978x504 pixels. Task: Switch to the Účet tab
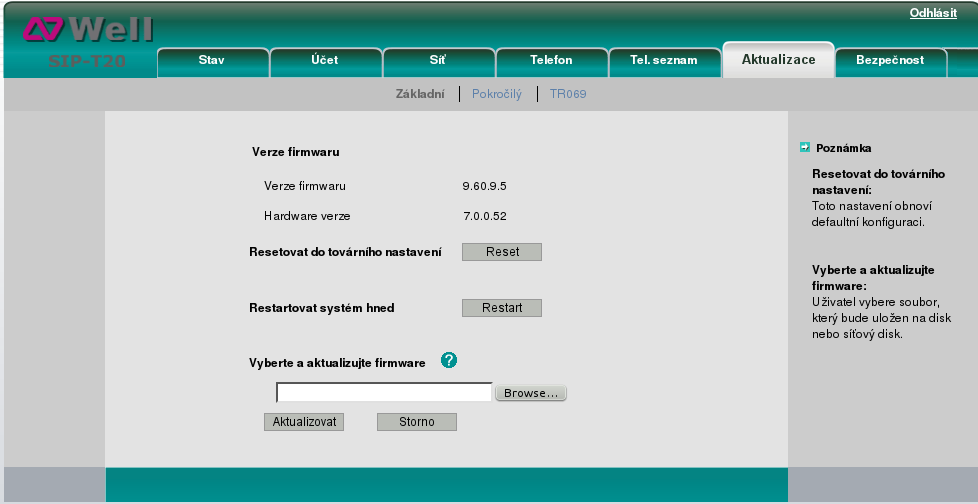(324, 60)
